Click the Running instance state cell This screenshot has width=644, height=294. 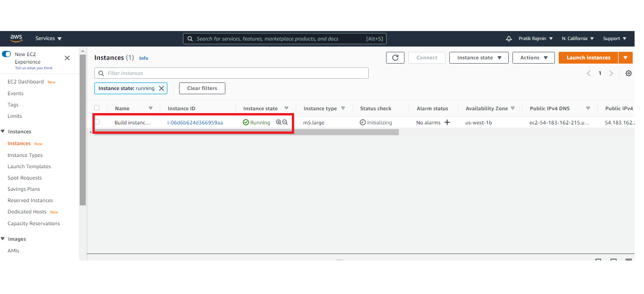[256, 122]
